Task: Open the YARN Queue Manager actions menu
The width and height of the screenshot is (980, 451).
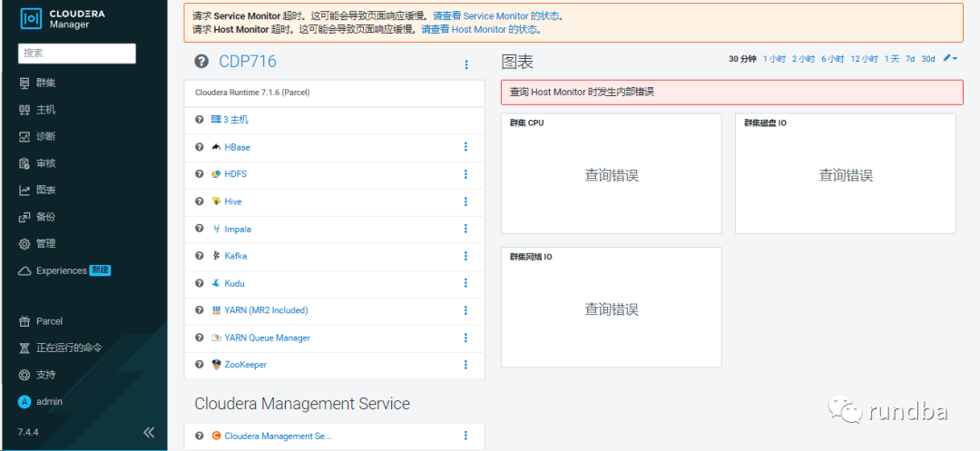Action: [x=465, y=338]
